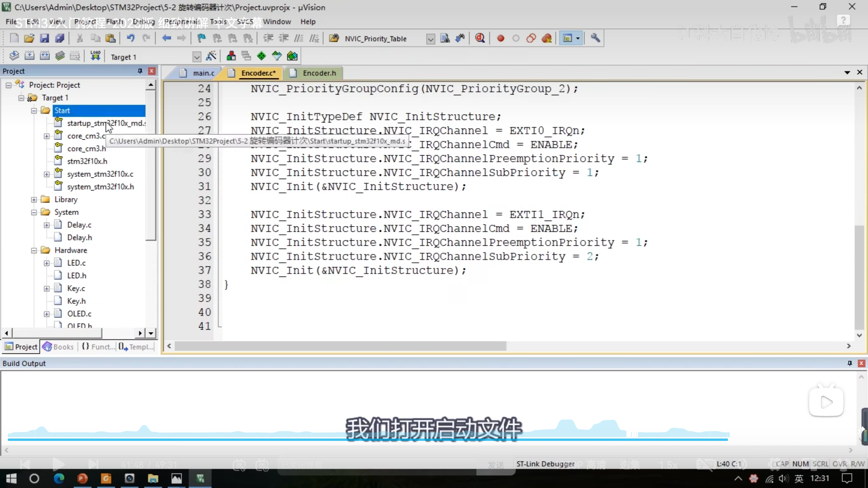Open the Window menu
Image resolution: width=868 pixels, height=488 pixels.
(x=277, y=22)
